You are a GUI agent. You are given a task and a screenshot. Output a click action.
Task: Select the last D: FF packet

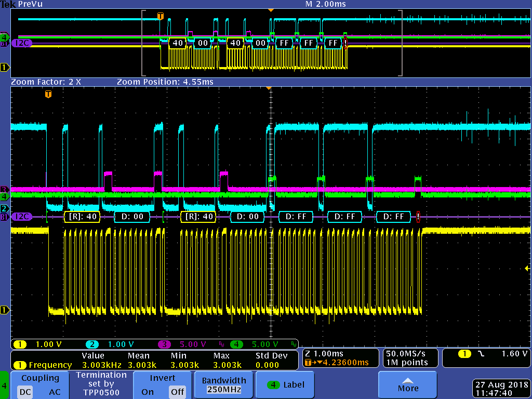pyautogui.click(x=394, y=217)
